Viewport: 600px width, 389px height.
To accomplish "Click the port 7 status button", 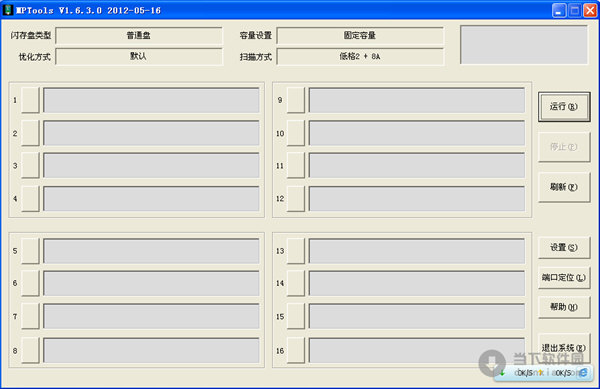I will tap(30, 316).
